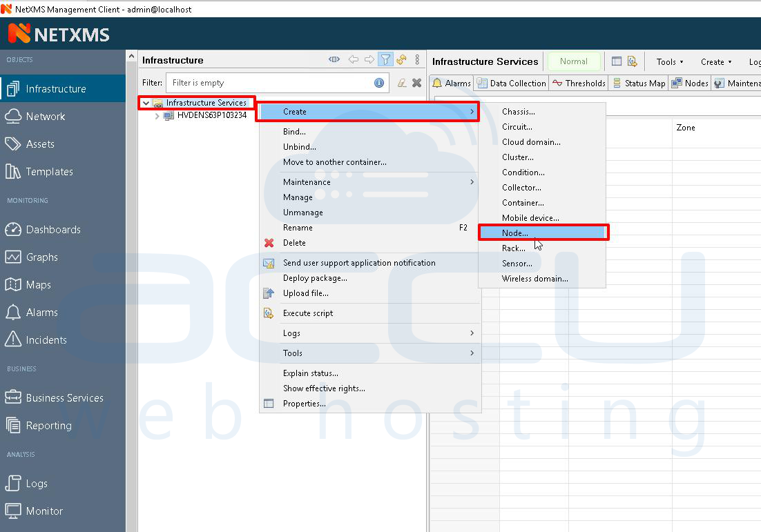This screenshot has height=532, width=761.
Task: Open the Infrastructure perspective in sidebar
Action: click(x=63, y=89)
